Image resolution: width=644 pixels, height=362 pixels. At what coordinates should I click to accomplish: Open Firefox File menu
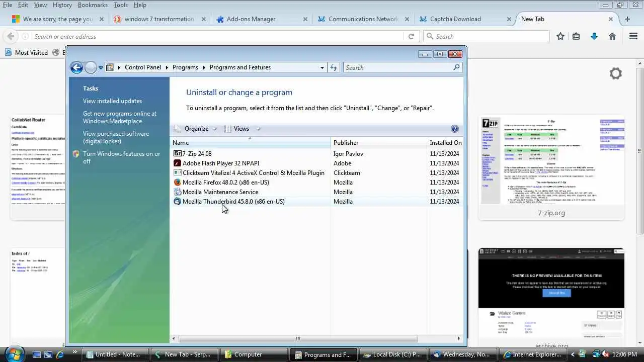[x=8, y=5]
